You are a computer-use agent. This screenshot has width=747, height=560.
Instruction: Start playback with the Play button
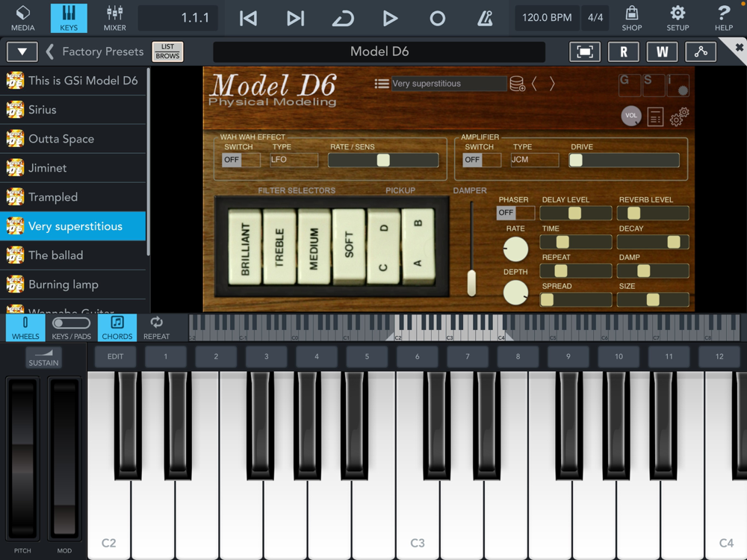click(x=390, y=18)
